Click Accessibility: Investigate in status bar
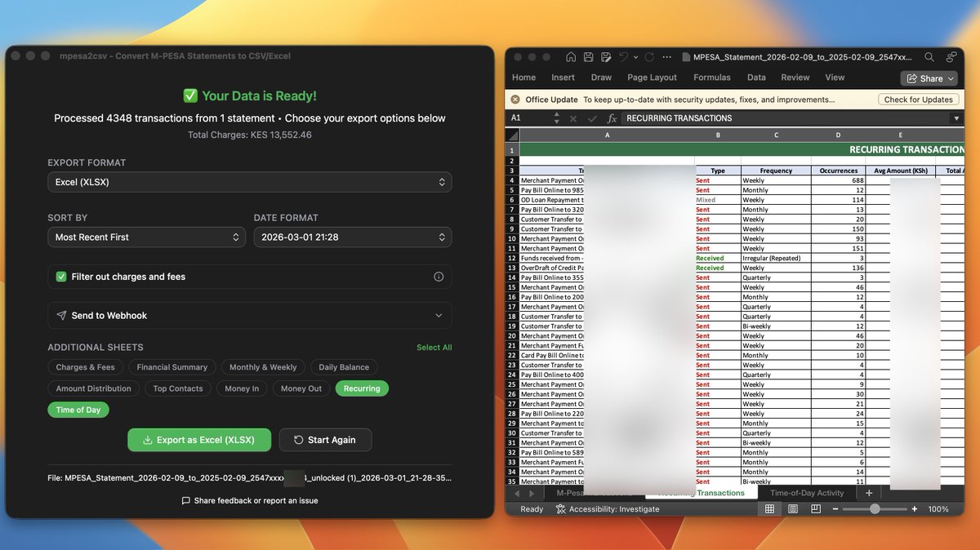980x550 pixels. [608, 509]
